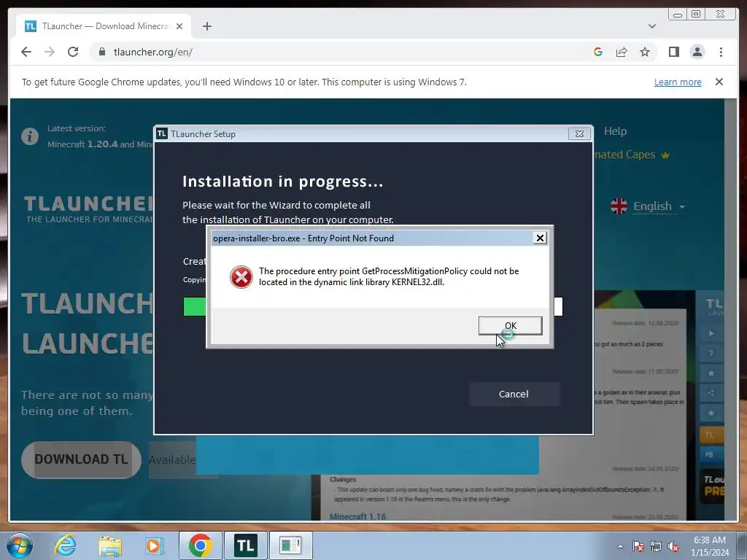This screenshot has width=747, height=560.
Task: Dismiss the Chrome update notification bar
Action: [x=719, y=82]
